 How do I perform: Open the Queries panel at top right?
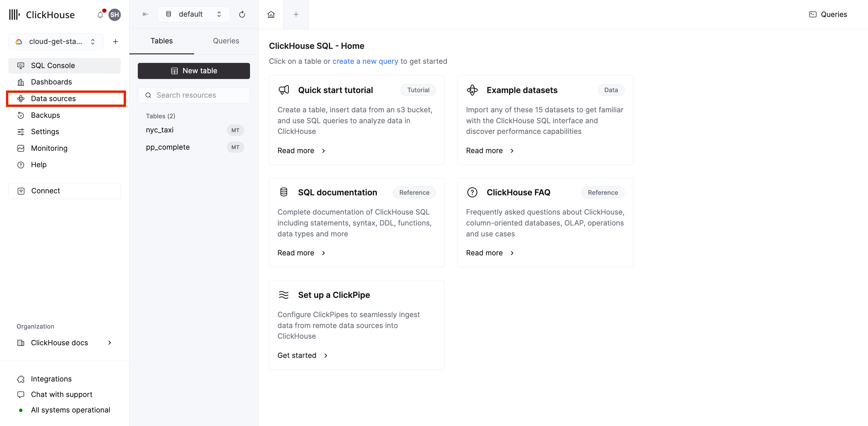tap(828, 14)
